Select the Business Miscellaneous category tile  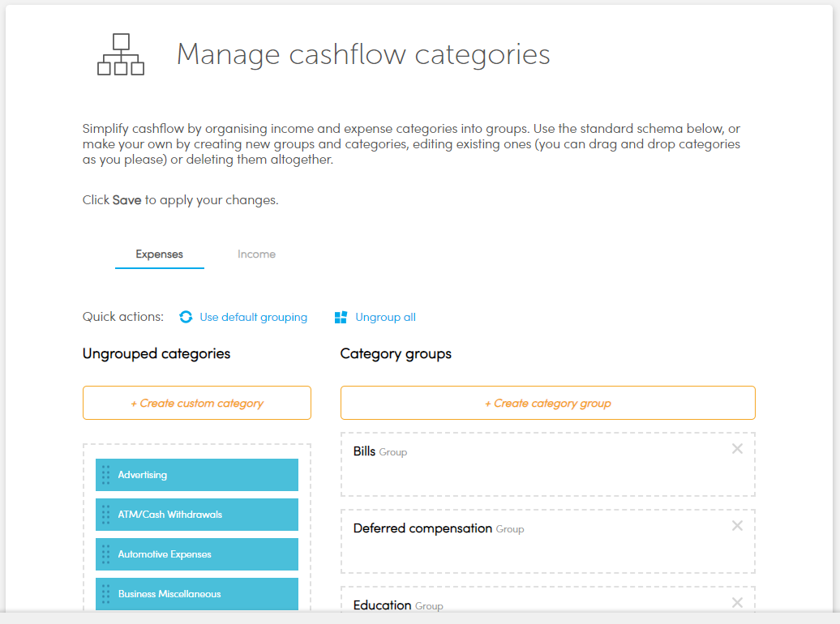(197, 593)
